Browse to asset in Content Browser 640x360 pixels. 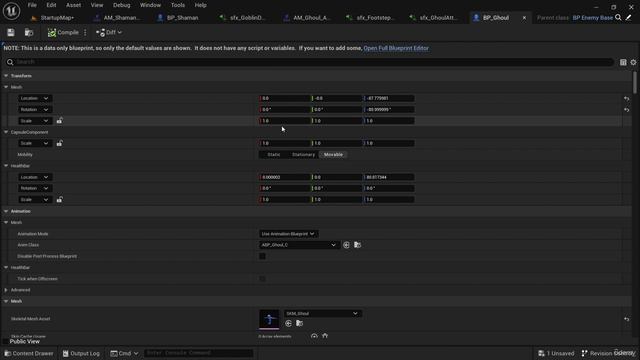29,32
